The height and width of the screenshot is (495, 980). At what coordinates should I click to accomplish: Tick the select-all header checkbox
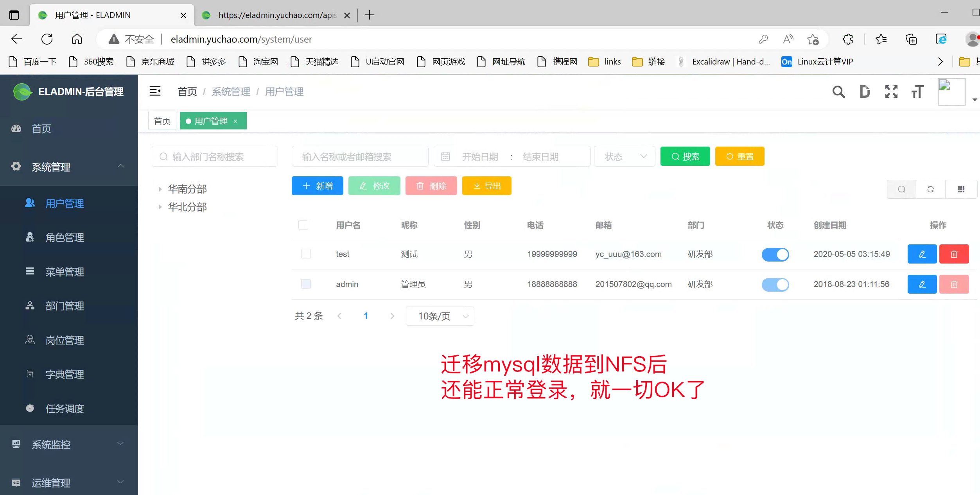click(303, 225)
